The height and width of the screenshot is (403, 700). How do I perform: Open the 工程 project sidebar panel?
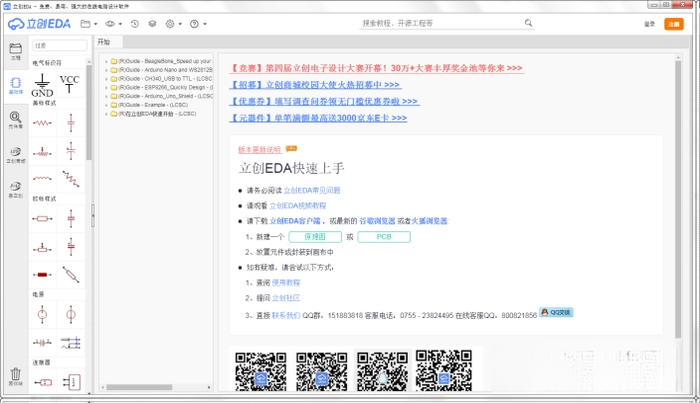16,51
